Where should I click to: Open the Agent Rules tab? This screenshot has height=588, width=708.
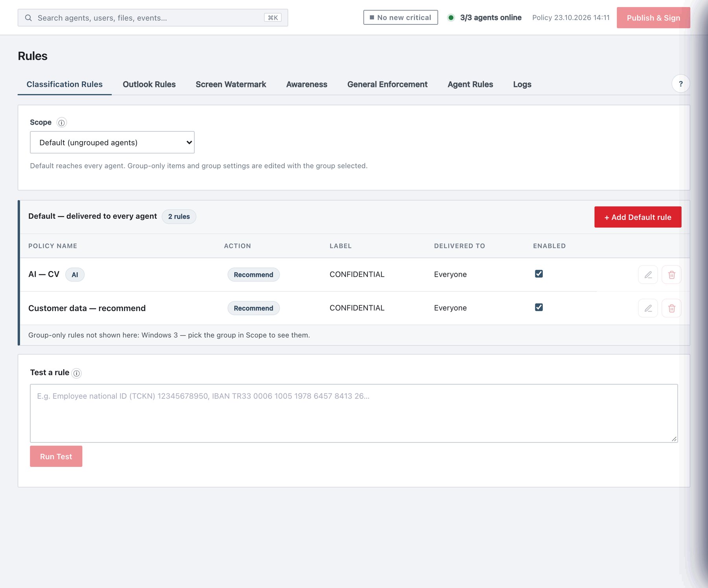(470, 84)
